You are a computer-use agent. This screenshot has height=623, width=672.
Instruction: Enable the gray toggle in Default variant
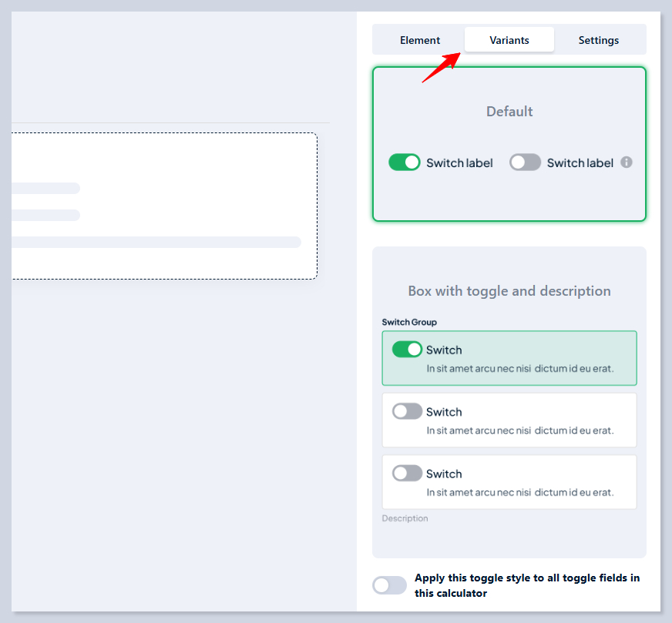tap(525, 162)
